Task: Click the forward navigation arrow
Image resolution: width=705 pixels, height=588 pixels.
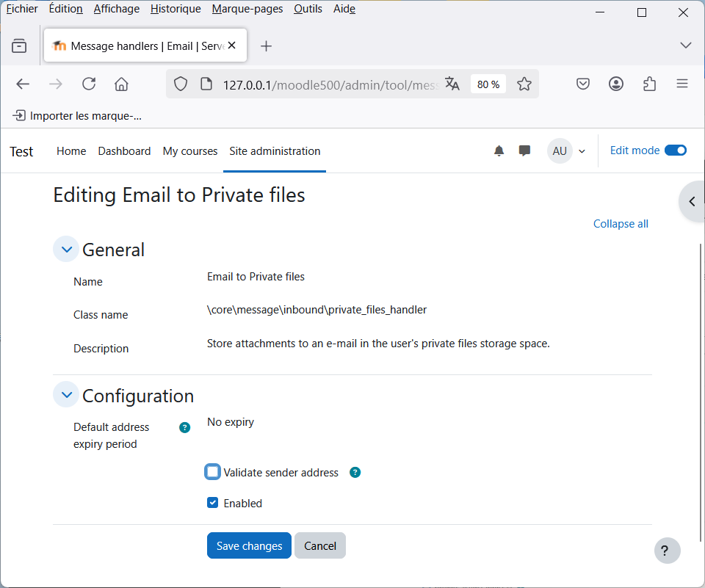Action: 55,84
